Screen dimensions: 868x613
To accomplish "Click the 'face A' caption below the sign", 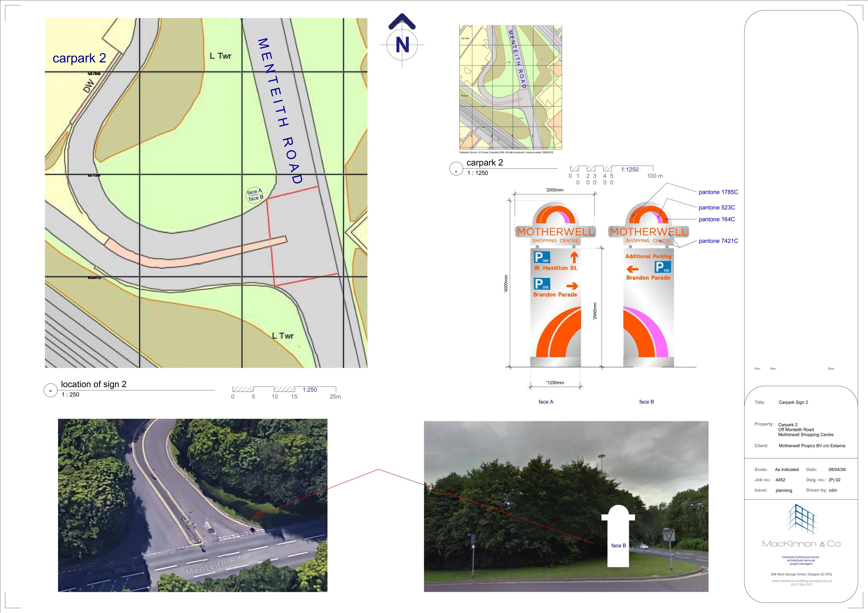I will [x=546, y=402].
